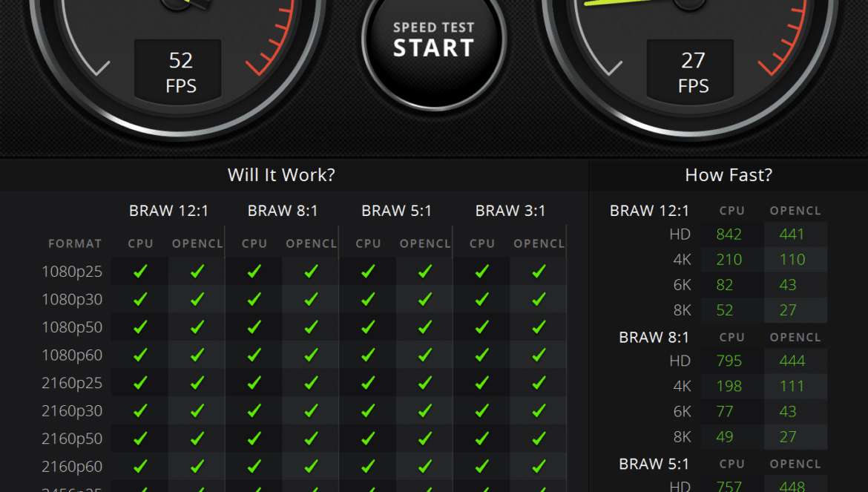Click the 1080p60 BRAW 12:1 CPU checkmark

click(x=141, y=355)
